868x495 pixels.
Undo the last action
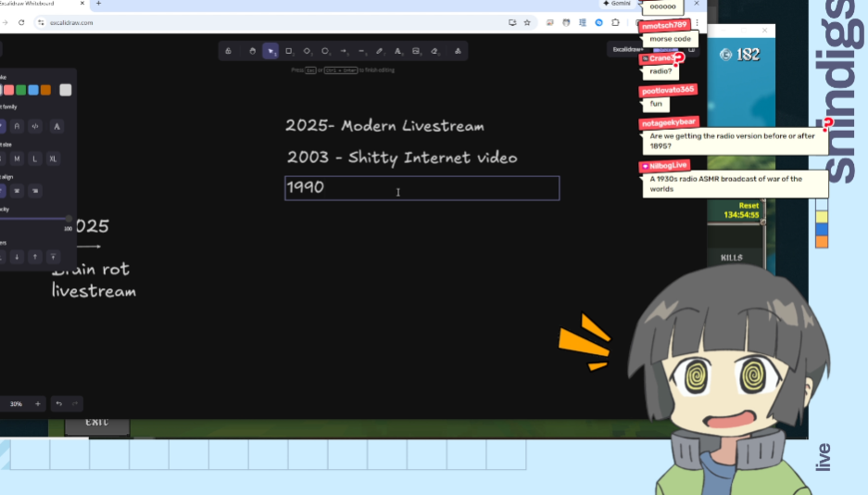(58, 403)
